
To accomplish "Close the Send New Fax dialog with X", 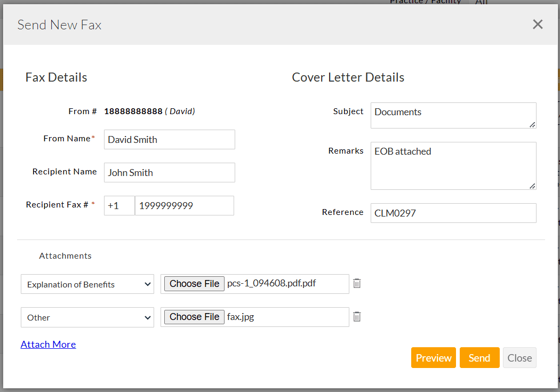I will click(x=538, y=25).
